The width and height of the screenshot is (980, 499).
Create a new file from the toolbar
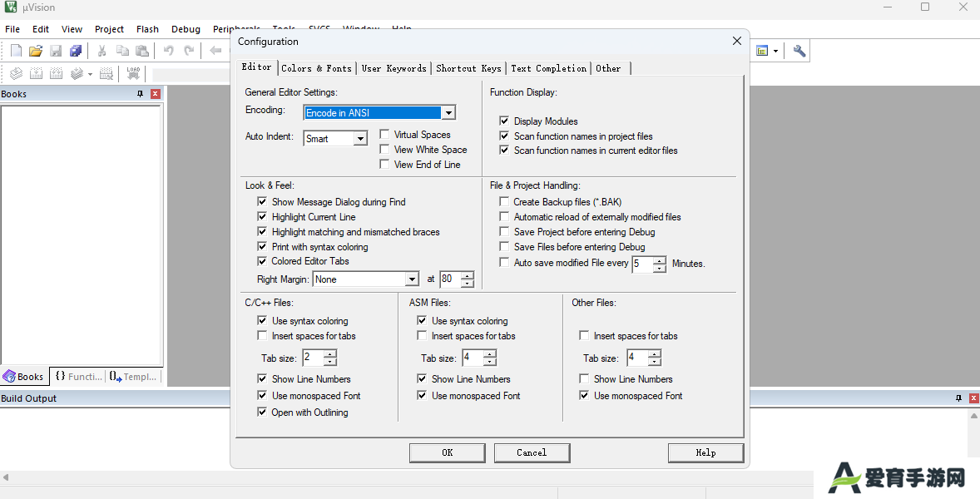[x=17, y=51]
